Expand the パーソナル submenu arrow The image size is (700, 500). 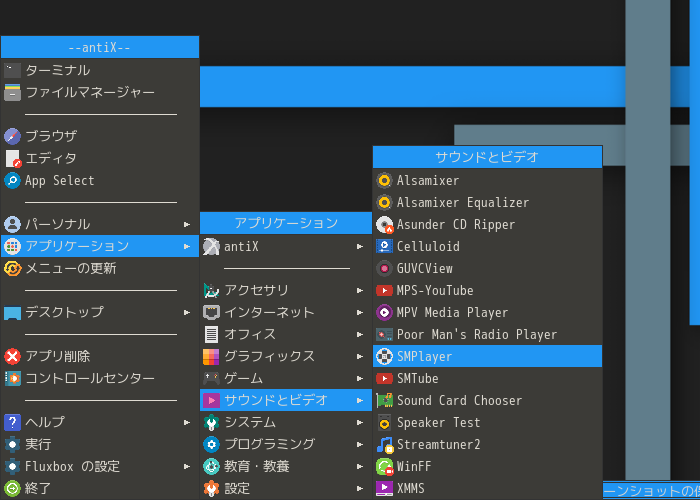click(x=187, y=224)
